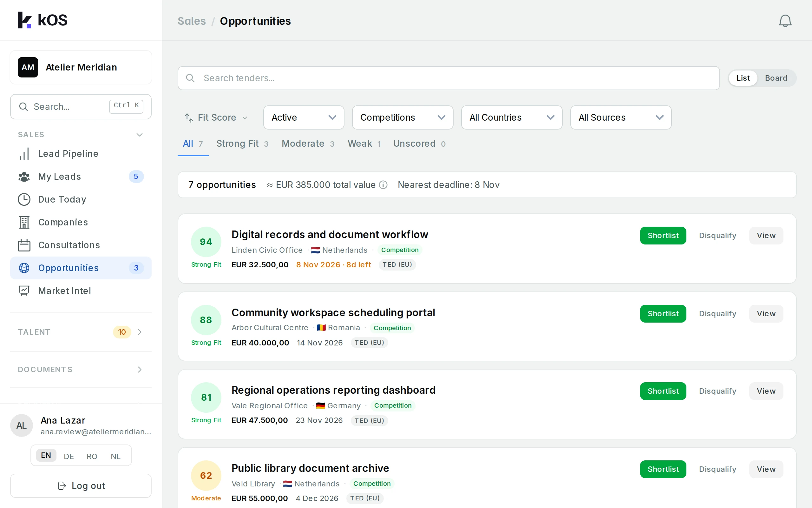Open the Competitions type dropdown

[403, 117]
